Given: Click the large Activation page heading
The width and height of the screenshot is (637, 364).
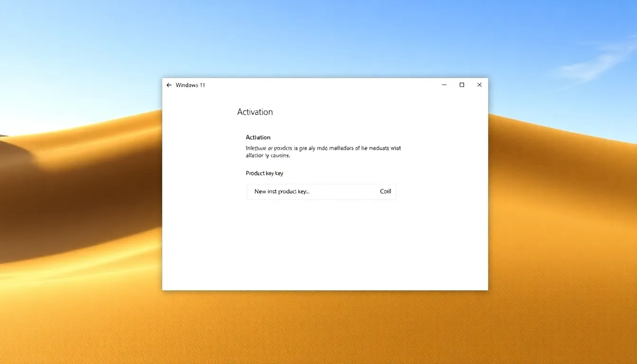Looking at the screenshot, I should tap(255, 112).
